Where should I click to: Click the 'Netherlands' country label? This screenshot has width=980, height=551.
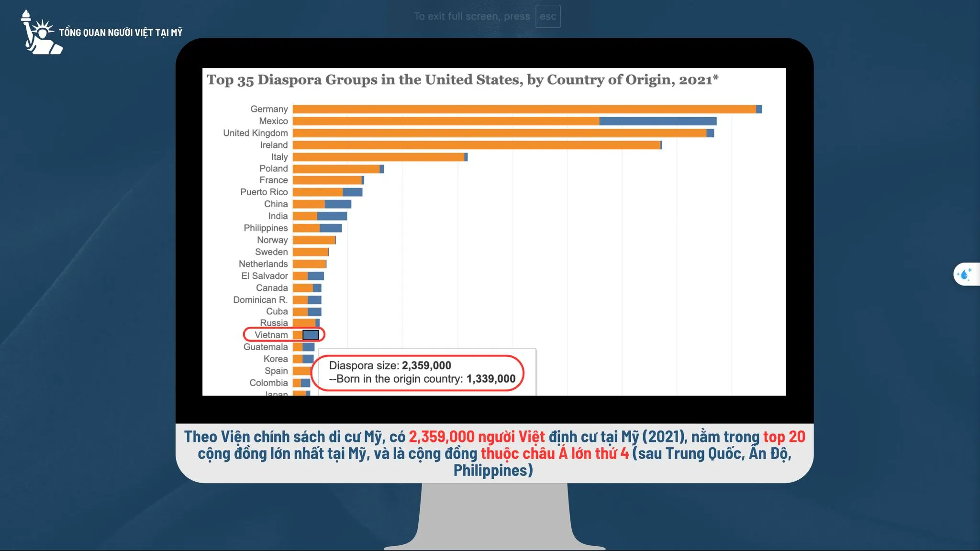click(263, 264)
